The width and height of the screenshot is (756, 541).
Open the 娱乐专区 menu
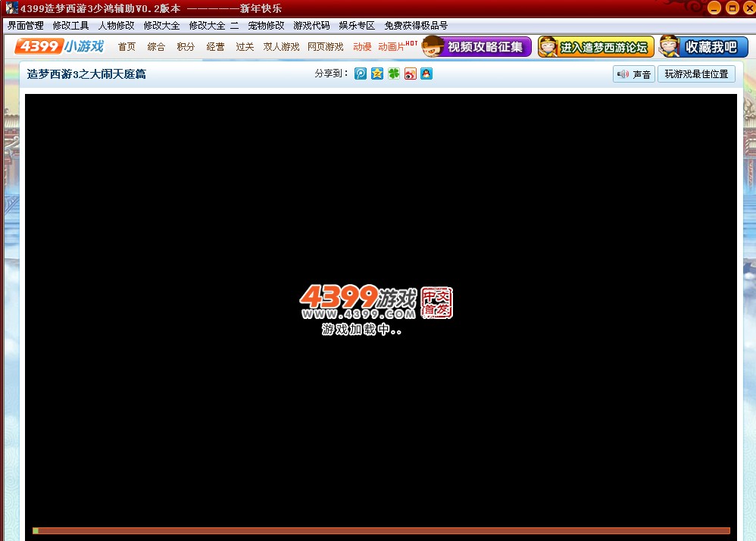(357, 26)
